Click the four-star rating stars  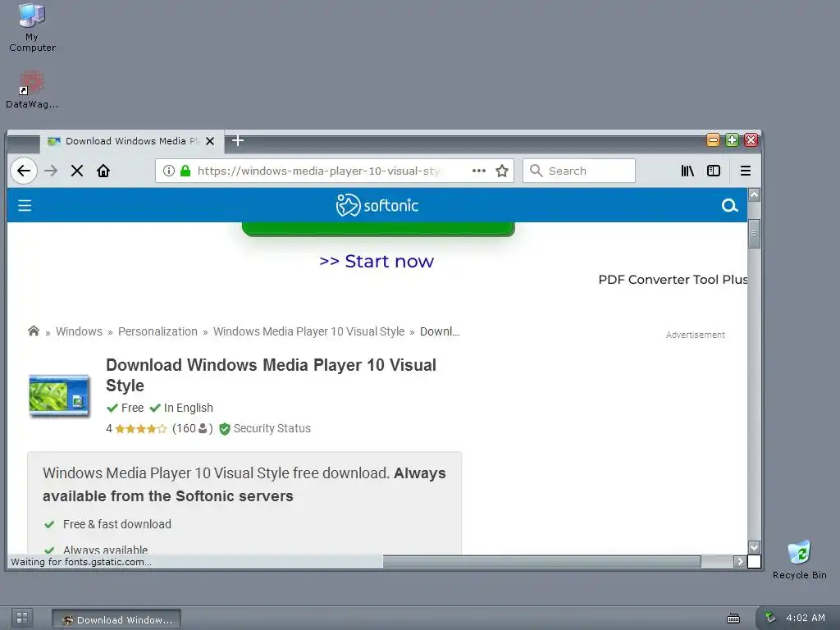point(140,428)
